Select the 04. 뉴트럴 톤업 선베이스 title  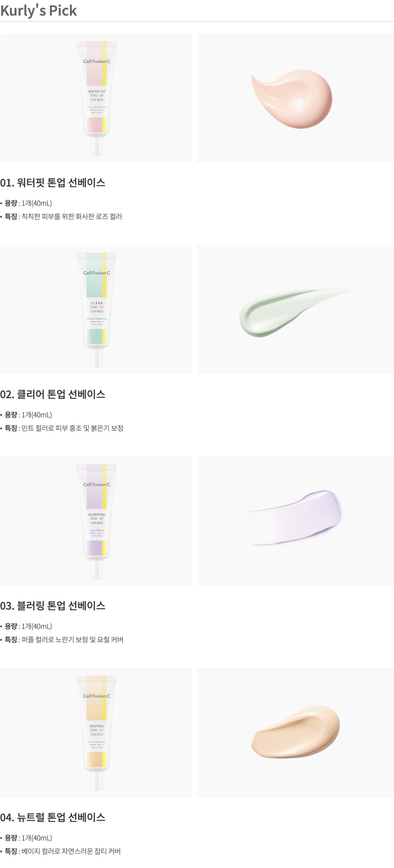(53, 817)
